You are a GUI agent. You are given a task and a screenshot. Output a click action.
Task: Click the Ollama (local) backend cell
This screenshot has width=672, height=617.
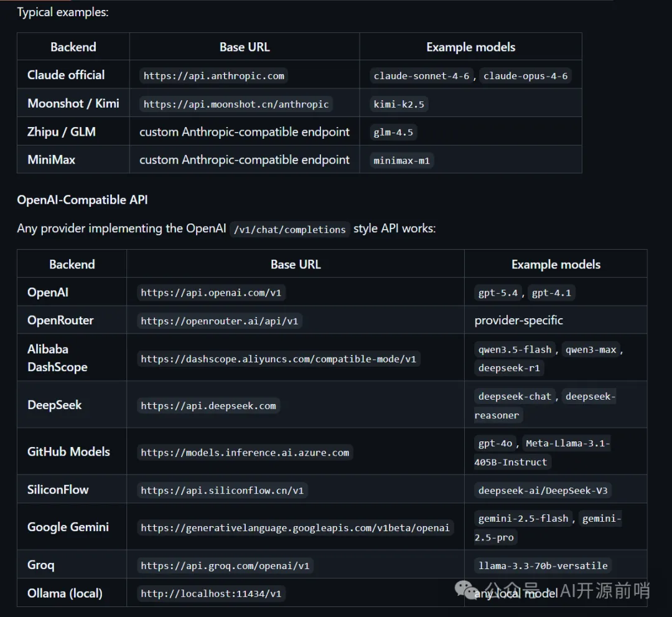[72, 593]
